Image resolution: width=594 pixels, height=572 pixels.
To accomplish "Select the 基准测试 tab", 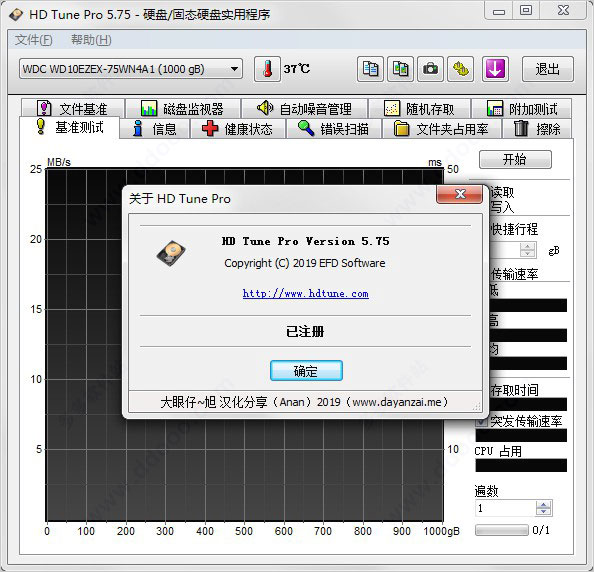I will tap(69, 128).
